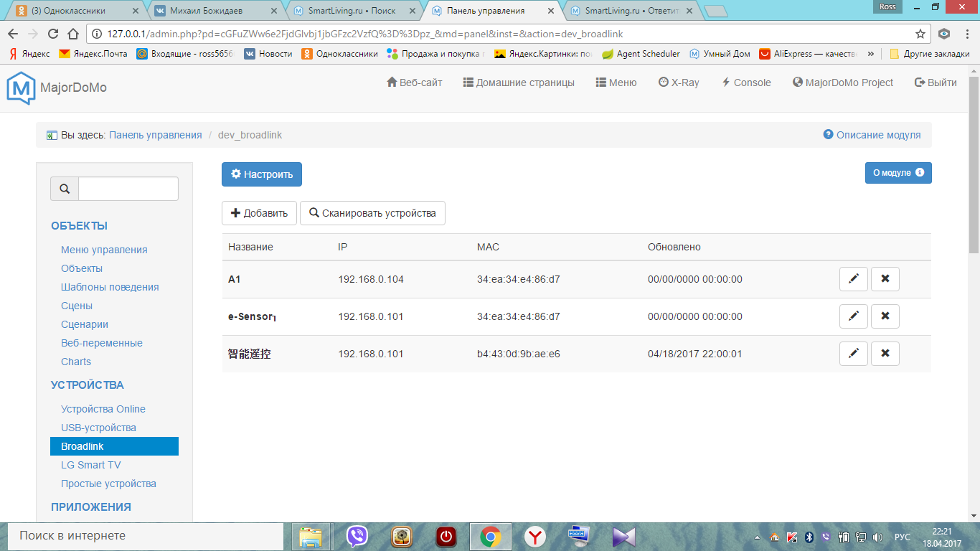Reload the page with browser refresh icon
The height and width of the screenshot is (551, 980).
pos(53,34)
